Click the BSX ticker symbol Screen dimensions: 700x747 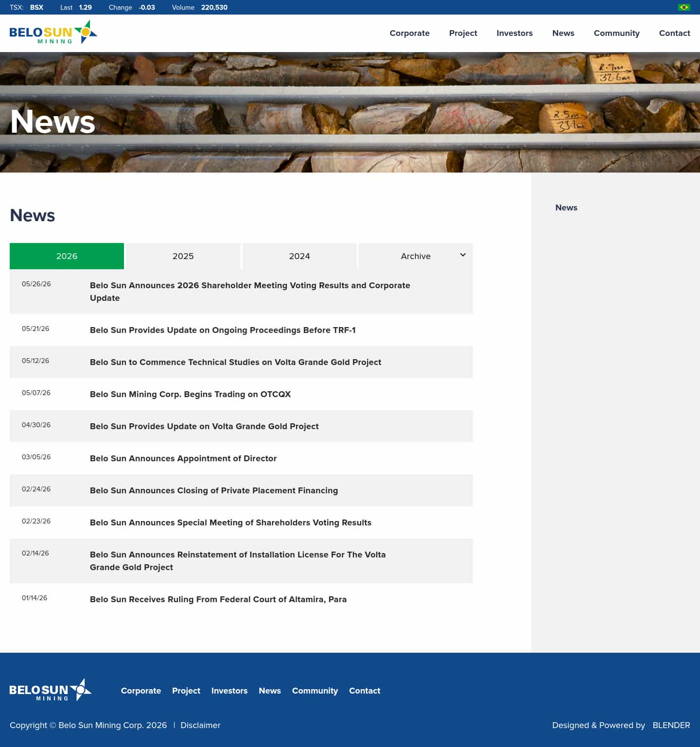coord(36,7)
